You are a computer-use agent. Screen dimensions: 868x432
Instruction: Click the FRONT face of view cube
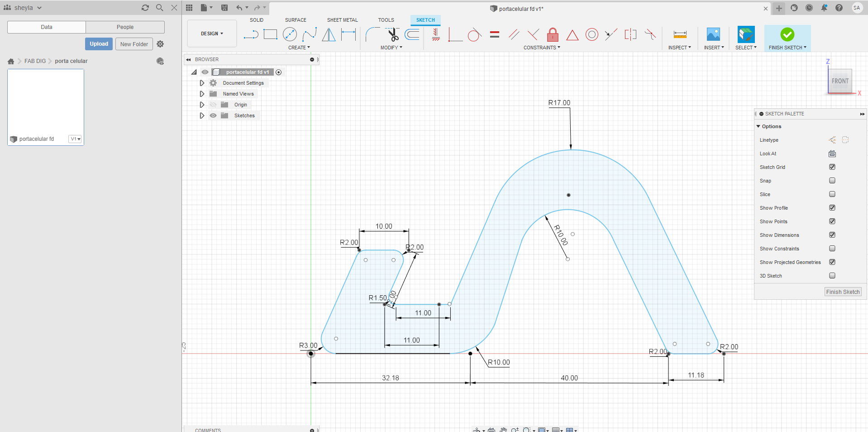(839, 81)
